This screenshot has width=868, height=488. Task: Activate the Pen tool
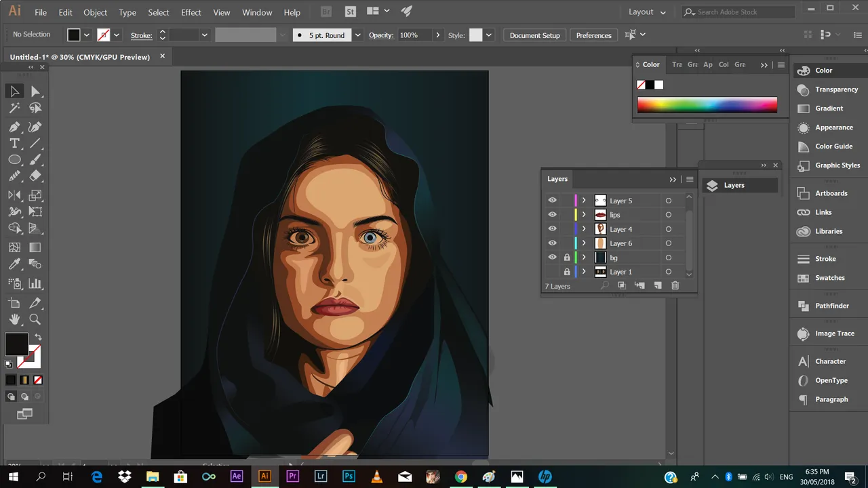[14, 127]
